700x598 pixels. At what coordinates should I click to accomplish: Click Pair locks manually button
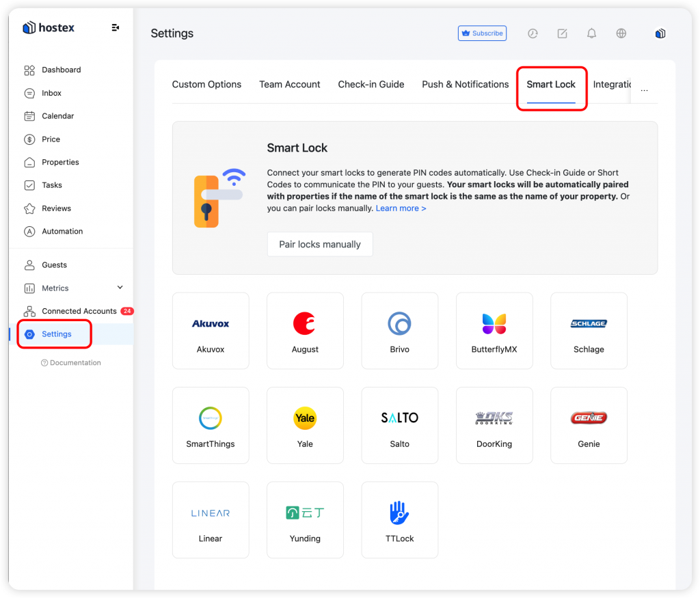click(x=320, y=244)
